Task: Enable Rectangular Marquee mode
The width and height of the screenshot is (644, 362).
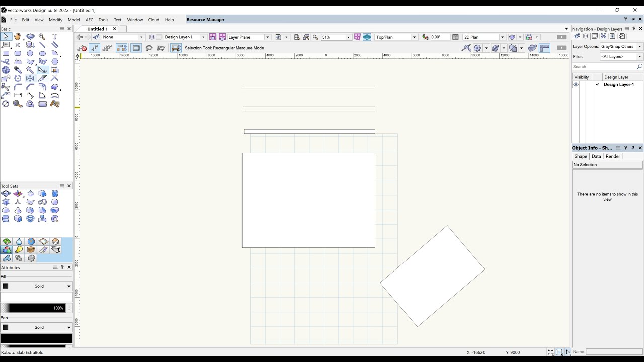Action: 136,48
